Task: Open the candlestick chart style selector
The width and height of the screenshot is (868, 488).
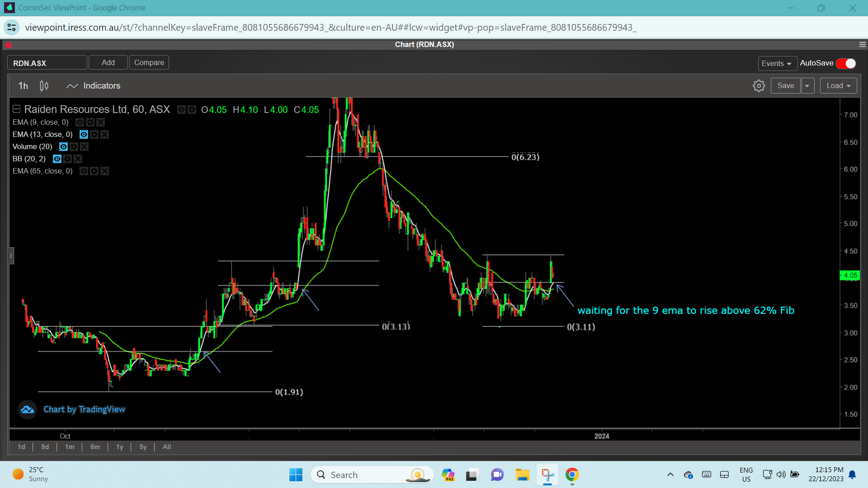Action: tap(44, 86)
